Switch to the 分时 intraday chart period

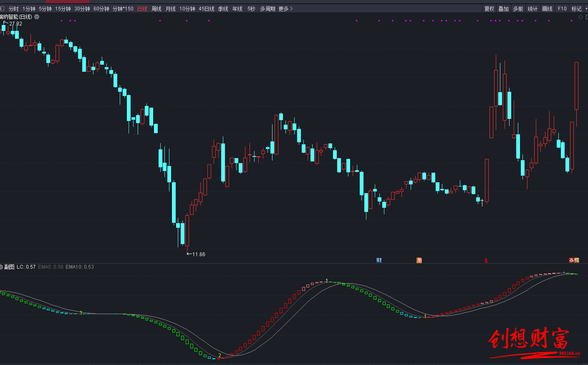pyautogui.click(x=14, y=9)
